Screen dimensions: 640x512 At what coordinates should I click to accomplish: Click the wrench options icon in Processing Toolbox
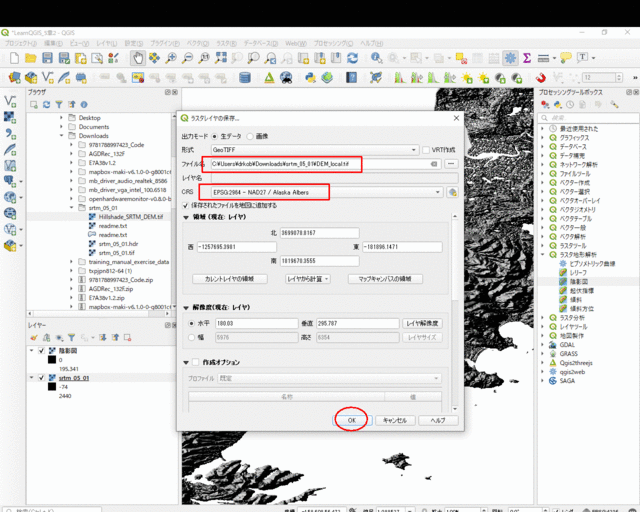click(x=614, y=105)
